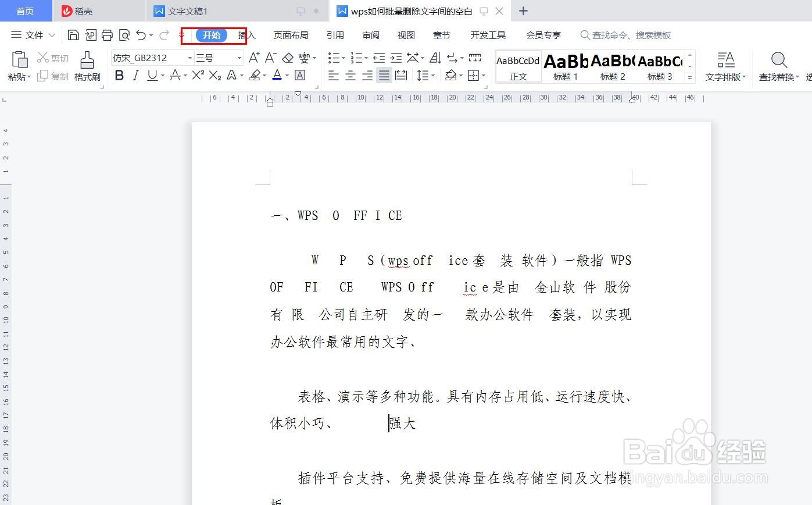Click the Undo arrow icon

tap(141, 35)
